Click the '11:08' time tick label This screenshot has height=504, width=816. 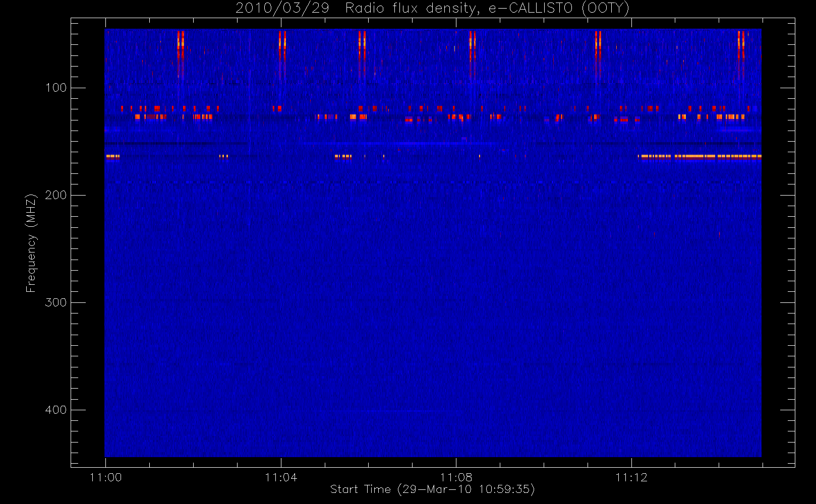(x=456, y=477)
